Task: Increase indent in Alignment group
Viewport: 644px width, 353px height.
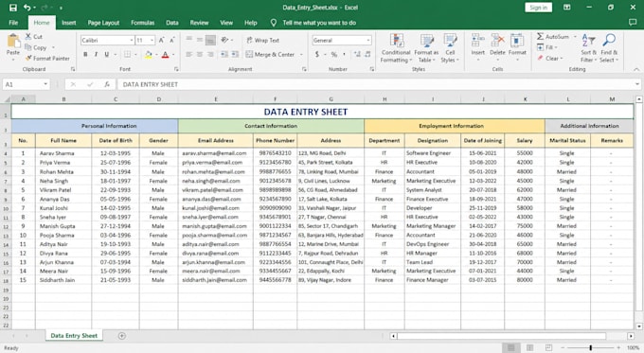Action: 235,54
